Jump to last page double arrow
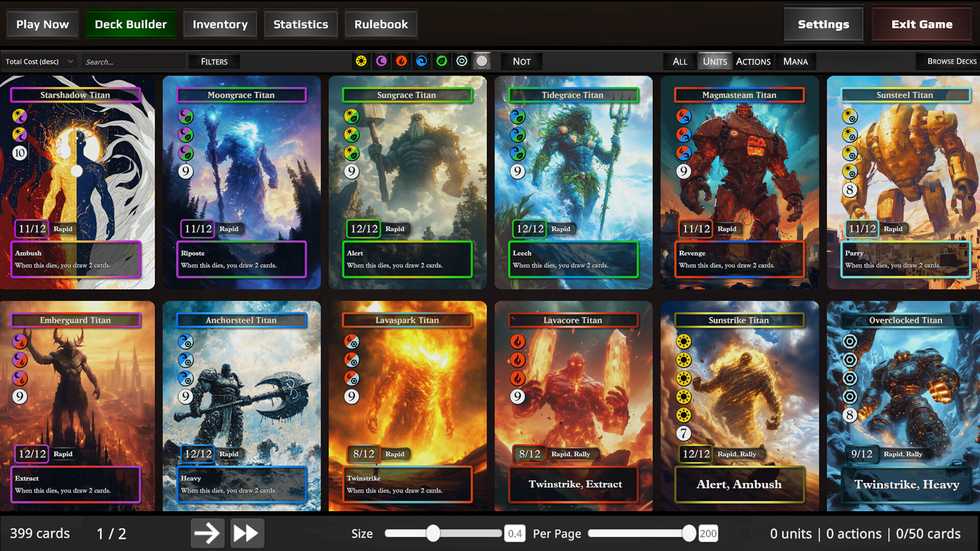This screenshot has width=980, height=551. tap(247, 533)
